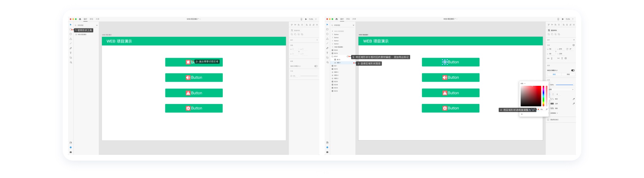The width and height of the screenshot is (644, 178).
Task: Click the hue slider in color popup
Action: (x=543, y=96)
